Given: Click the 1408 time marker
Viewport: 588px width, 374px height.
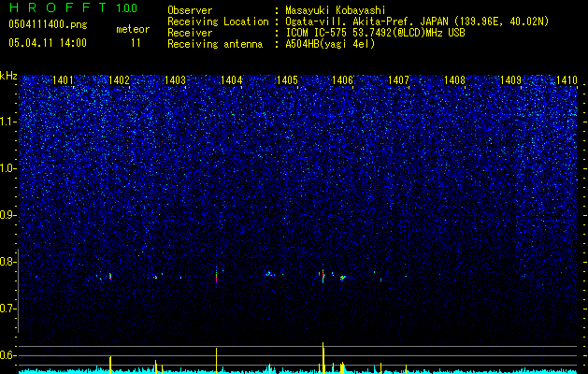Looking at the screenshot, I should point(454,79).
